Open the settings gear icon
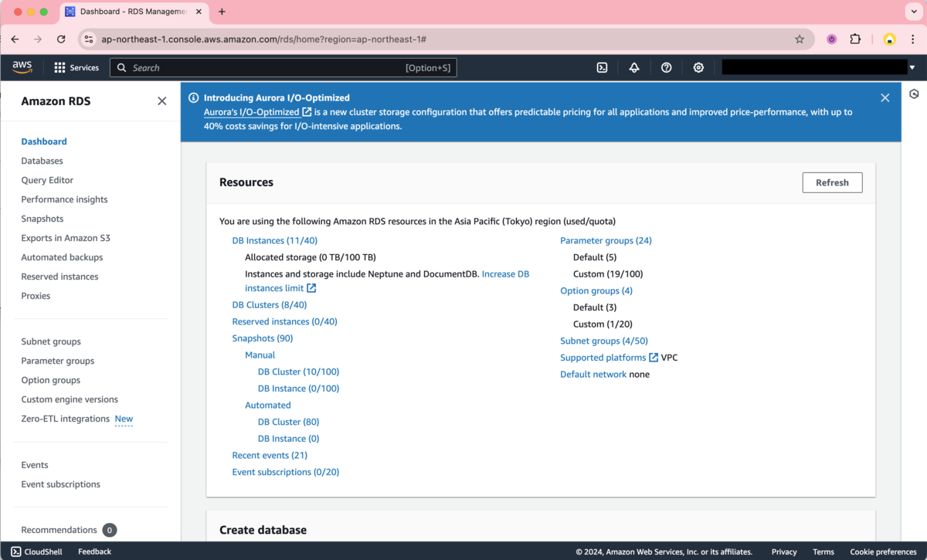This screenshot has height=560, width=927. [x=698, y=68]
